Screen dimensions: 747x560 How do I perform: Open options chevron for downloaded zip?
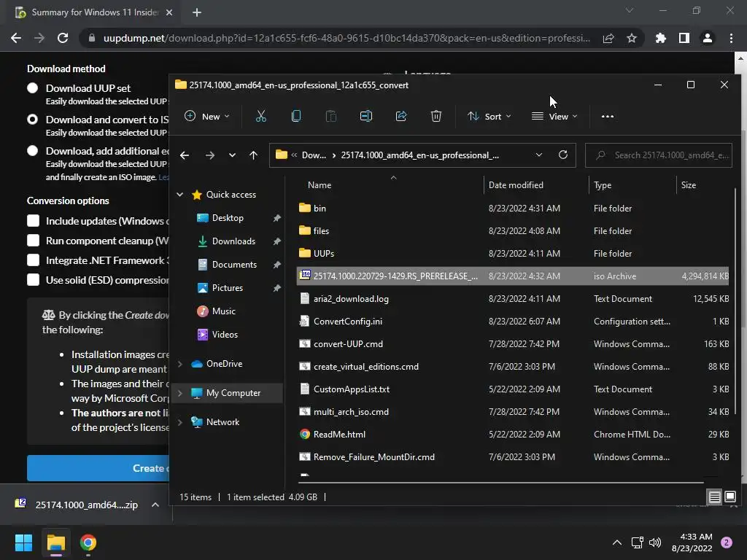[x=155, y=505]
